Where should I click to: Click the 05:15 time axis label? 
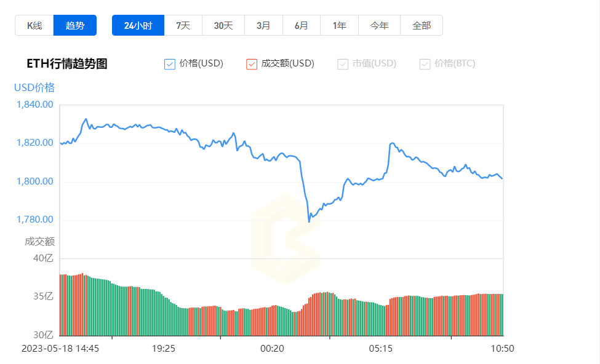381,348
